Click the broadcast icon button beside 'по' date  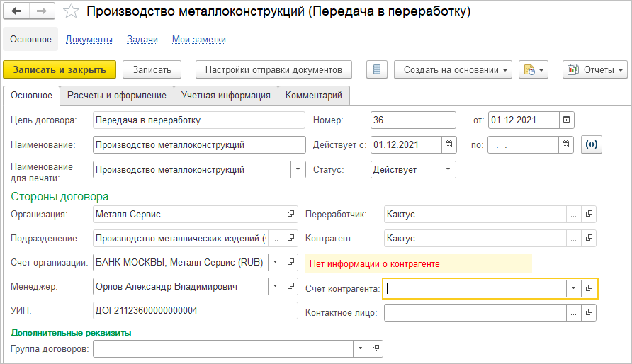point(592,144)
